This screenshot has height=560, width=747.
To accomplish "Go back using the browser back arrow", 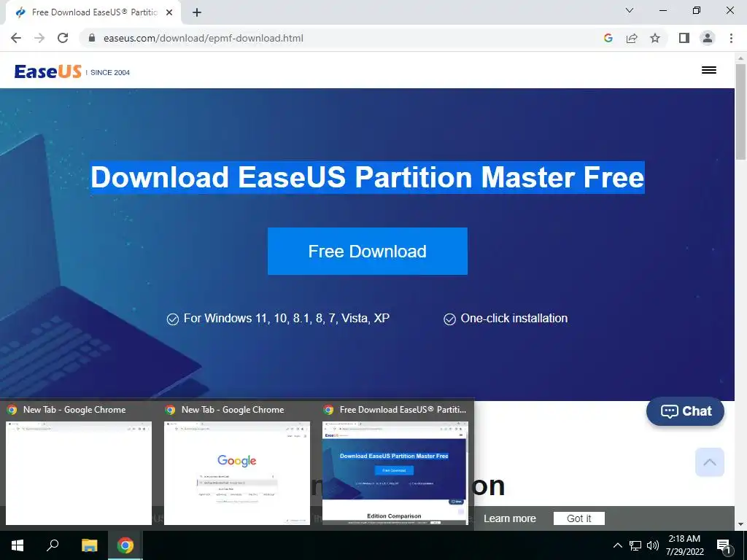I will (x=16, y=38).
